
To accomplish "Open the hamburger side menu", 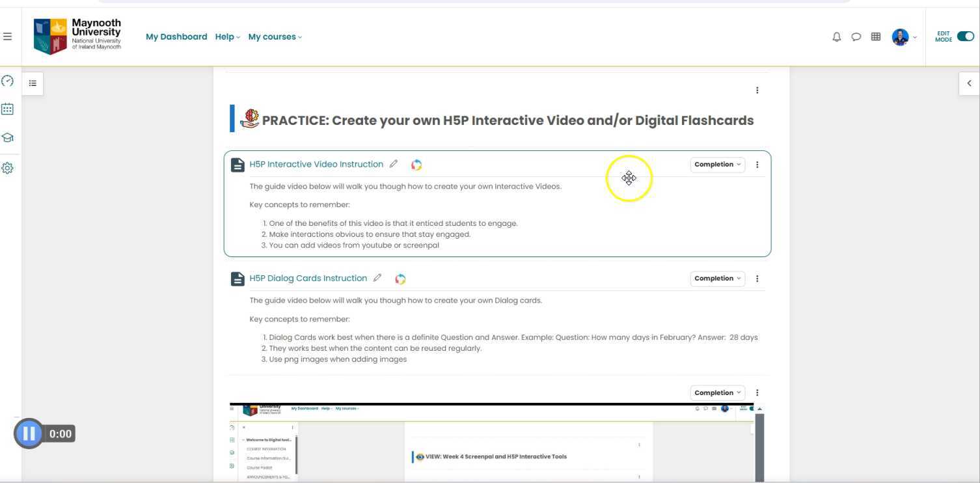I will click(x=7, y=36).
